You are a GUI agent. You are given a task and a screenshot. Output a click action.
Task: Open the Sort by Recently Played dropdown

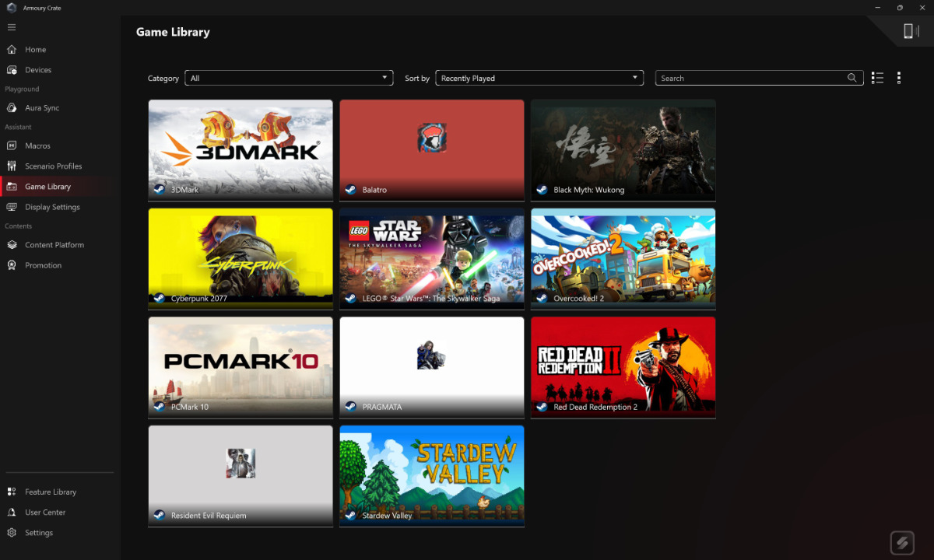click(x=539, y=78)
